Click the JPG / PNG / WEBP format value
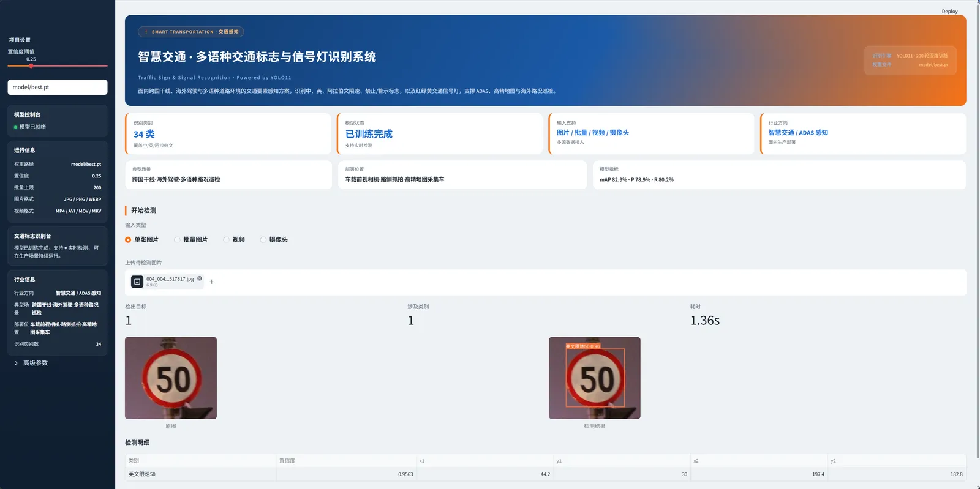 tap(83, 200)
